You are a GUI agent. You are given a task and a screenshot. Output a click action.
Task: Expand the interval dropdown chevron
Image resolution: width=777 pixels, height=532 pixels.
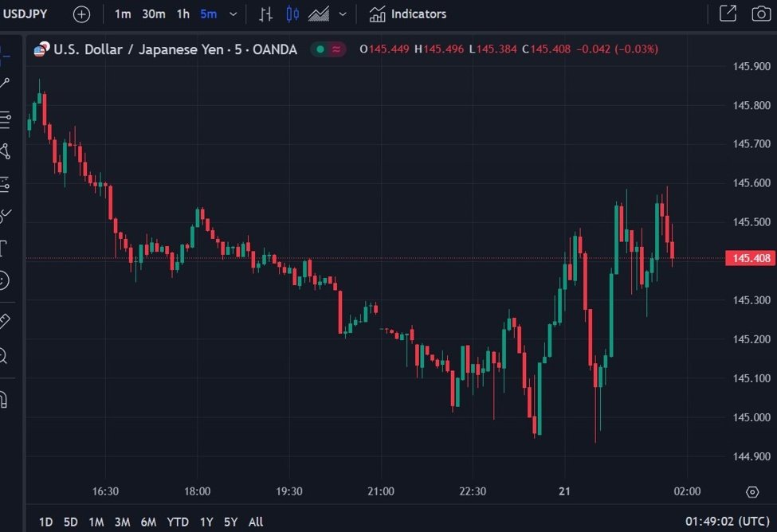pos(232,14)
